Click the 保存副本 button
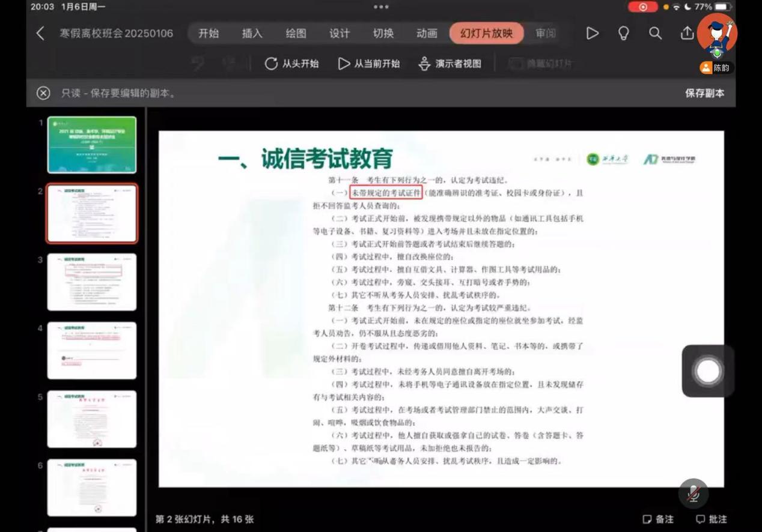This screenshot has width=762, height=532. (x=705, y=93)
